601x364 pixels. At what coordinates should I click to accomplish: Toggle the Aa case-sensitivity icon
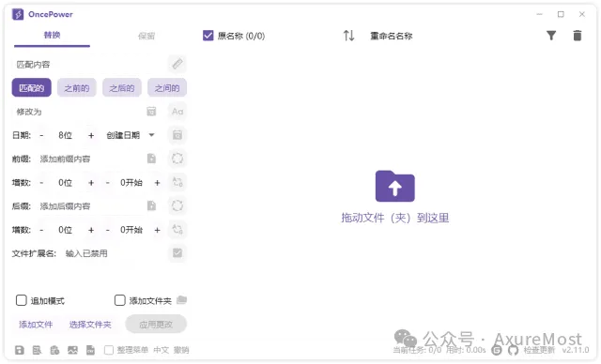tap(177, 112)
